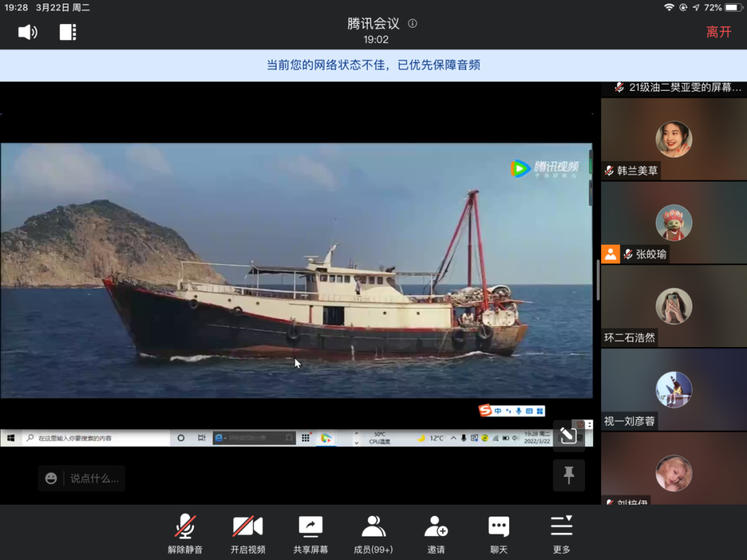Viewport: 747px width, 560px height.
Task: Select 环二石浩然 participant tile
Action: (x=674, y=306)
